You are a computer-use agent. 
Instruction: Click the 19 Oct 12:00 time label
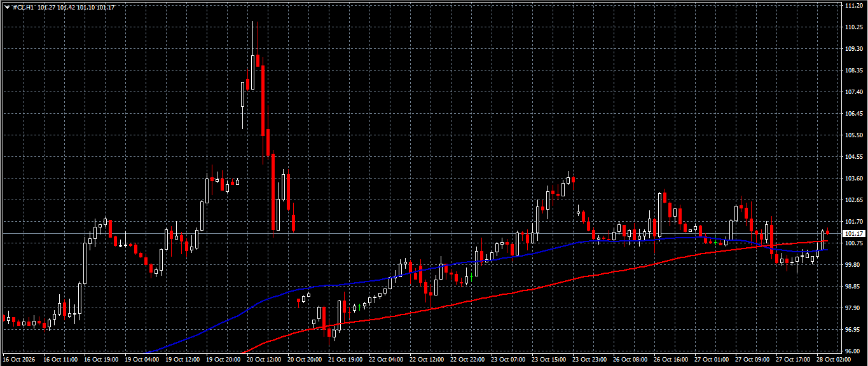[x=183, y=360]
